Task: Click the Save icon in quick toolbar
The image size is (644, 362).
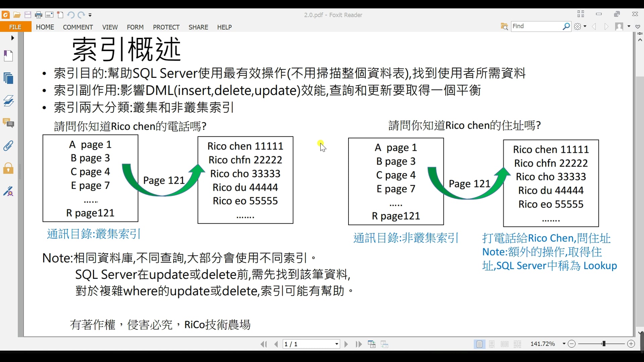Action: tap(28, 15)
